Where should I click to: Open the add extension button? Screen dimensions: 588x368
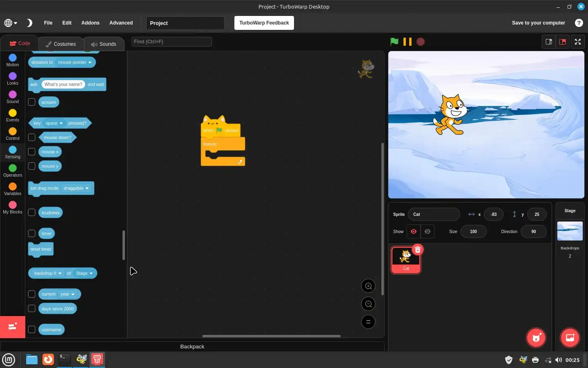[13, 327]
